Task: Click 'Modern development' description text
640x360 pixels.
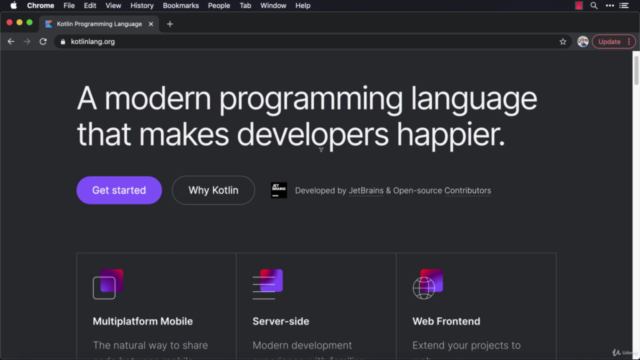Action: 302,345
